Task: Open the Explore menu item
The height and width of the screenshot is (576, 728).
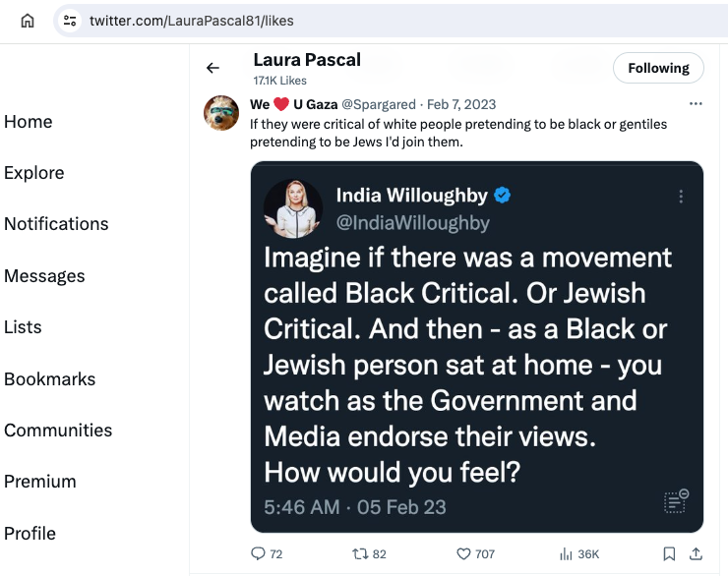Action: pos(33,173)
